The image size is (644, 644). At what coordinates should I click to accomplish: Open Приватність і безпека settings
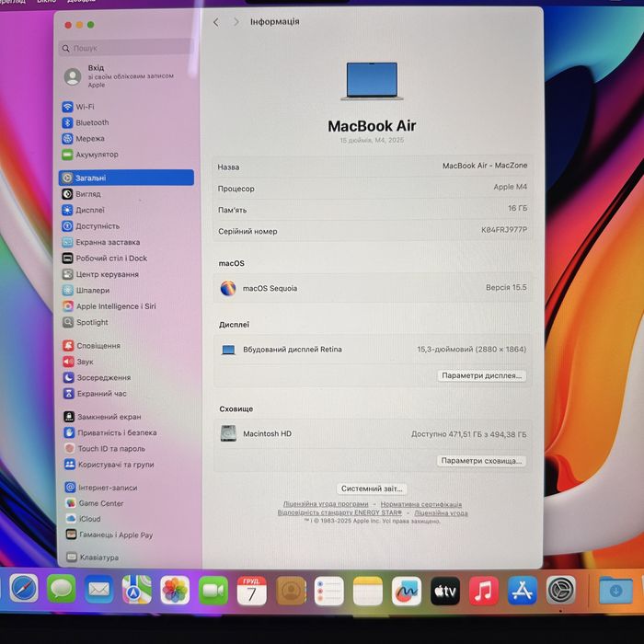(110, 433)
